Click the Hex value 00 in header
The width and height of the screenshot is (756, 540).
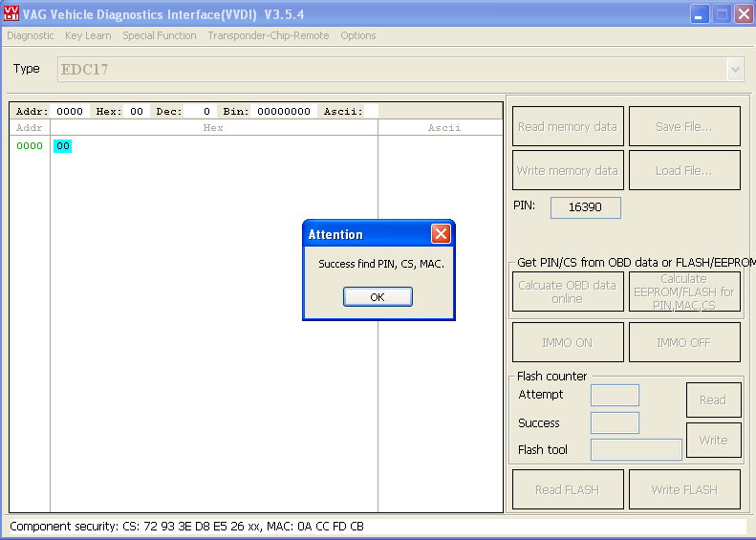[x=137, y=112]
